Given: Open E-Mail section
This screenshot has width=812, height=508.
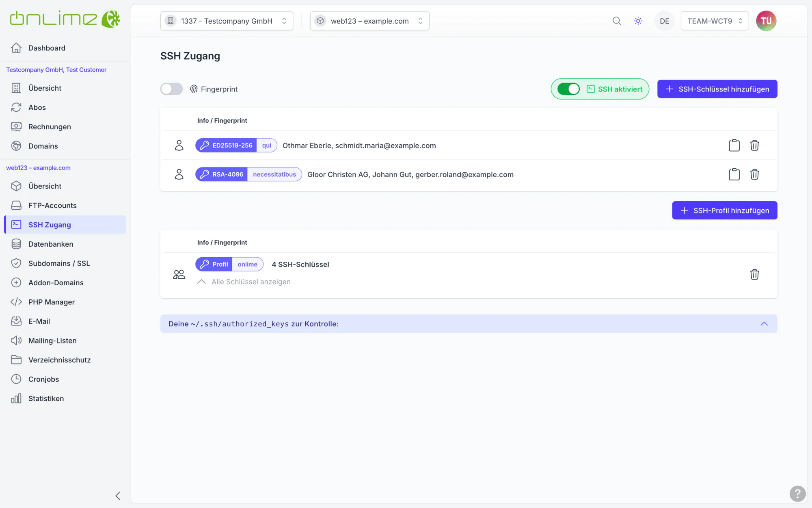Looking at the screenshot, I should [65, 321].
